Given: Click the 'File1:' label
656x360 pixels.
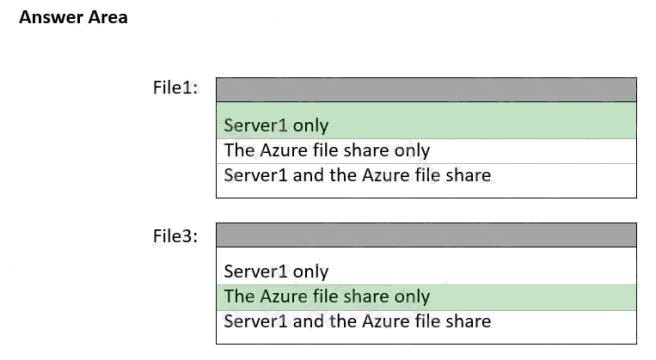Looking at the screenshot, I should (x=175, y=88).
